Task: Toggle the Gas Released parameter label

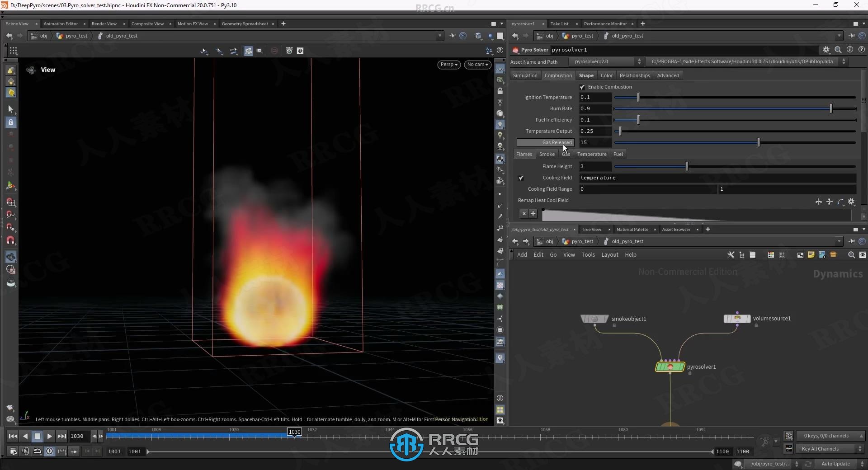Action: coord(546,142)
